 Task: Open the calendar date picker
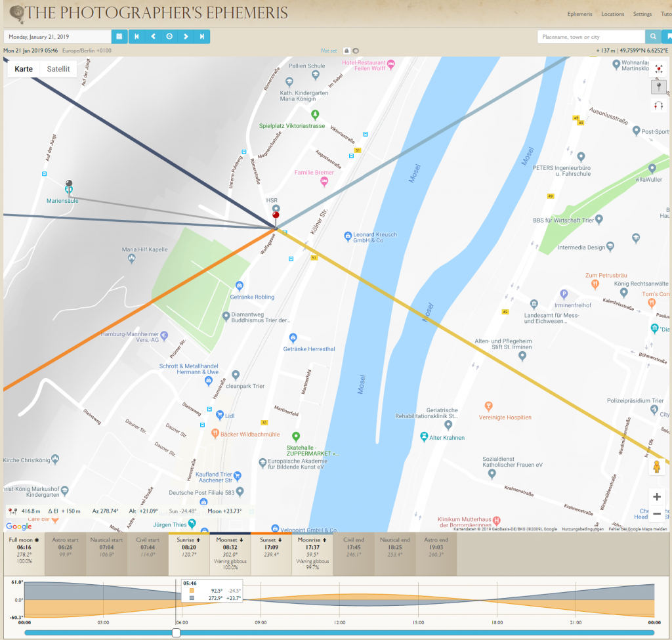pyautogui.click(x=119, y=37)
